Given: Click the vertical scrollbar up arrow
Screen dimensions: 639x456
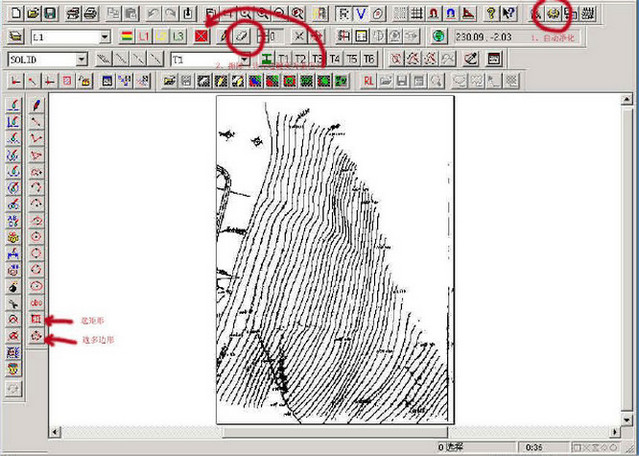Looking at the screenshot, I should click(627, 99).
